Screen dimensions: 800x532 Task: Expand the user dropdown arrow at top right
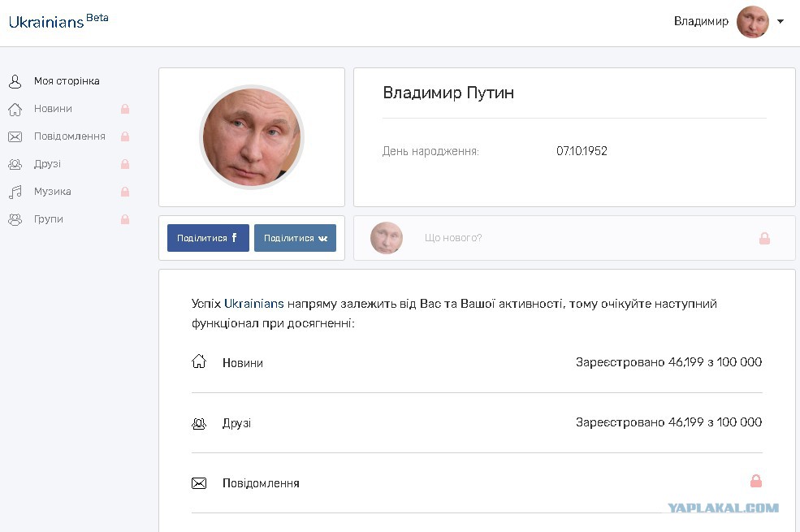pyautogui.click(x=781, y=21)
